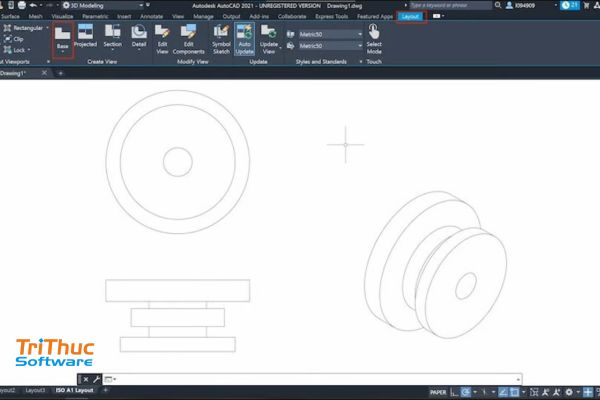
Task: Click the Lock viewport tool
Action: [x=15, y=50]
